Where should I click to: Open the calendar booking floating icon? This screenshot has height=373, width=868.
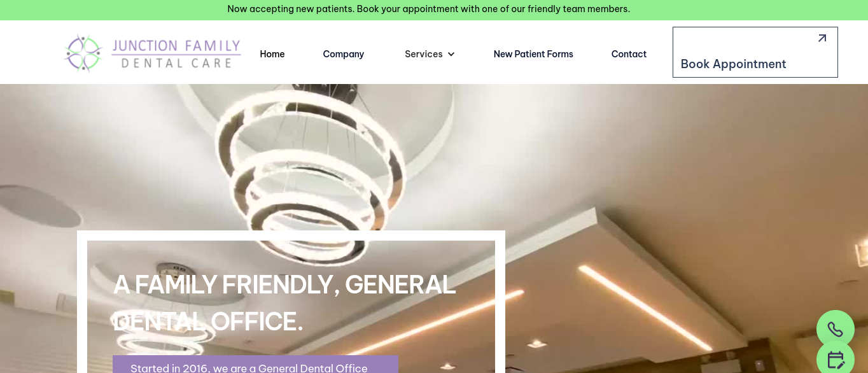click(835, 358)
